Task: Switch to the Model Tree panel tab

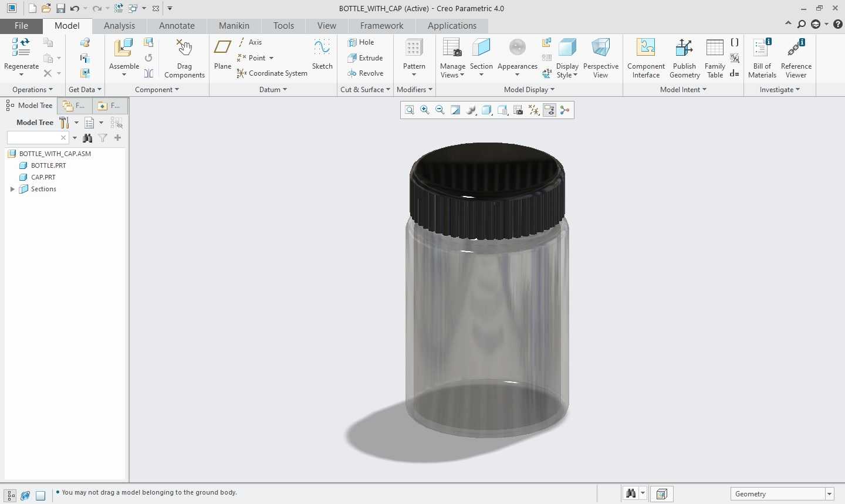Action: click(29, 106)
